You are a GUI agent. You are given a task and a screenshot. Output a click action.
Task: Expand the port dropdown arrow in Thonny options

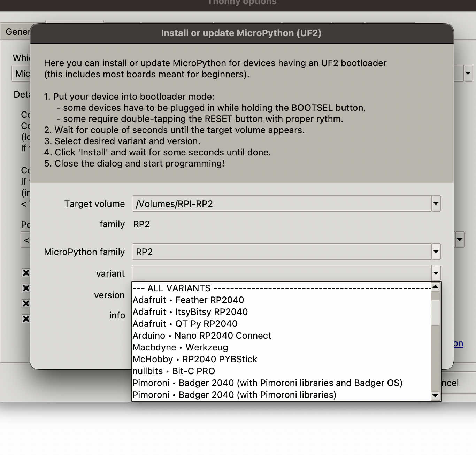click(460, 240)
